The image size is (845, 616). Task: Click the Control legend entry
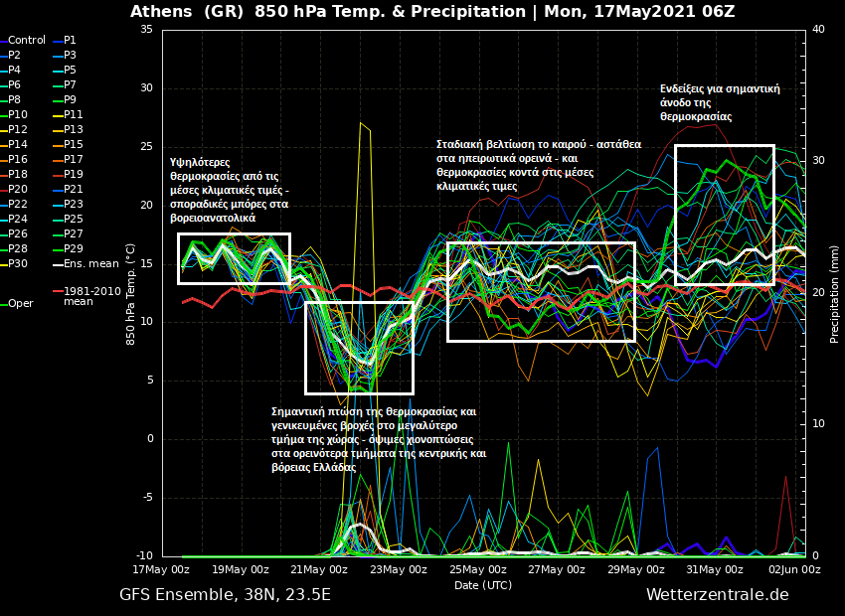(27, 41)
